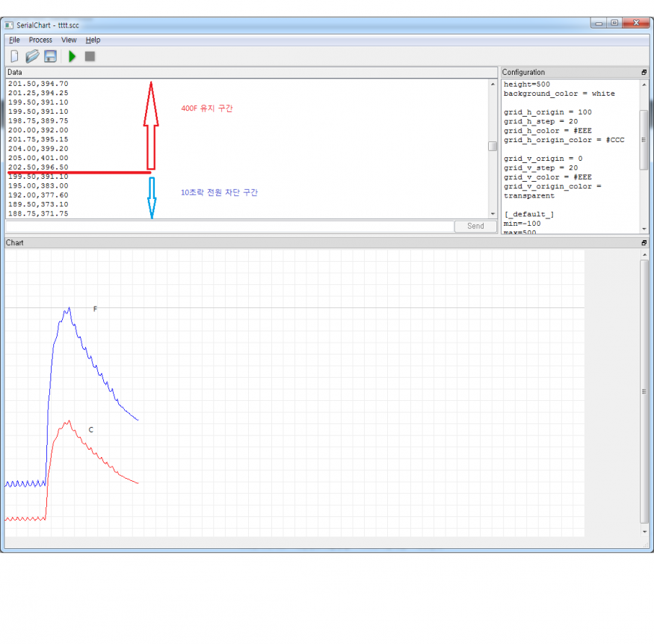Image resolution: width=654 pixels, height=644 pixels.
Task: Data panel scrollbar thumb
Action: pyautogui.click(x=493, y=146)
